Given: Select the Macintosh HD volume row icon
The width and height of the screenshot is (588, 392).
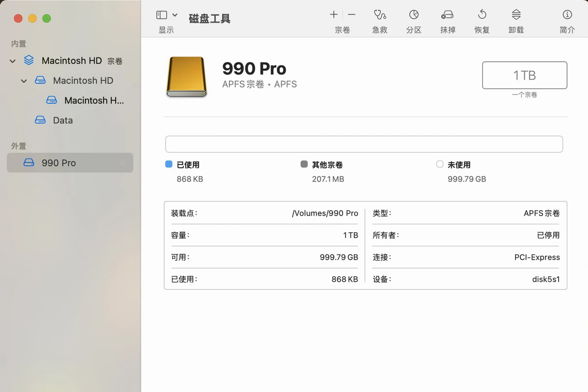Looking at the screenshot, I should (40, 80).
